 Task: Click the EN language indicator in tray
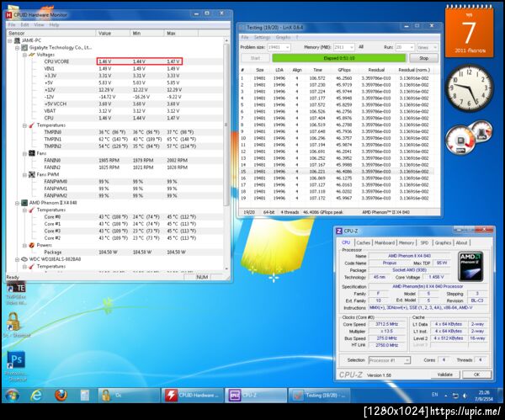pos(434,395)
